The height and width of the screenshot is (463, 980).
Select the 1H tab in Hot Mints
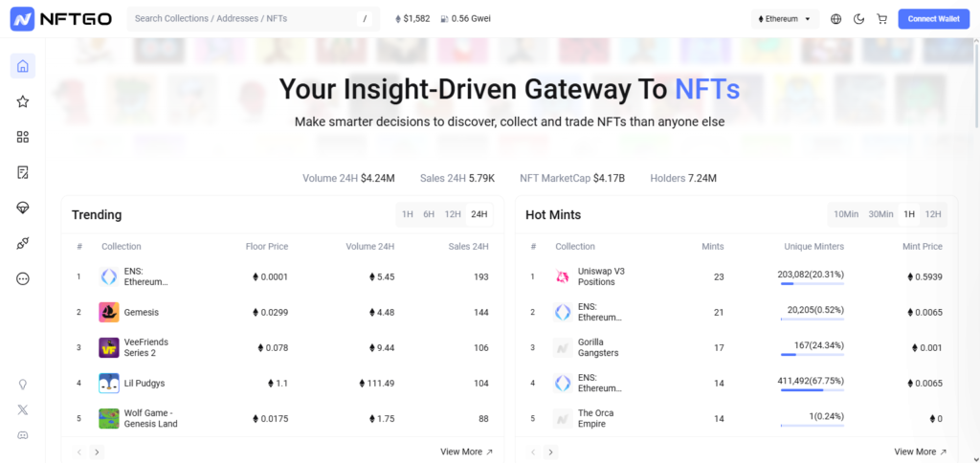click(x=909, y=214)
